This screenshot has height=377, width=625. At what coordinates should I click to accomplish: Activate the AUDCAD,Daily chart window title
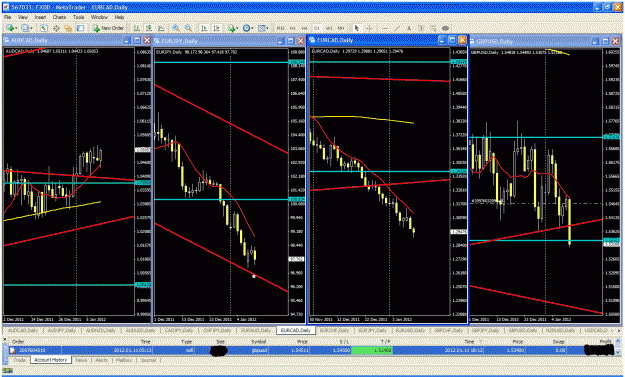pos(29,40)
